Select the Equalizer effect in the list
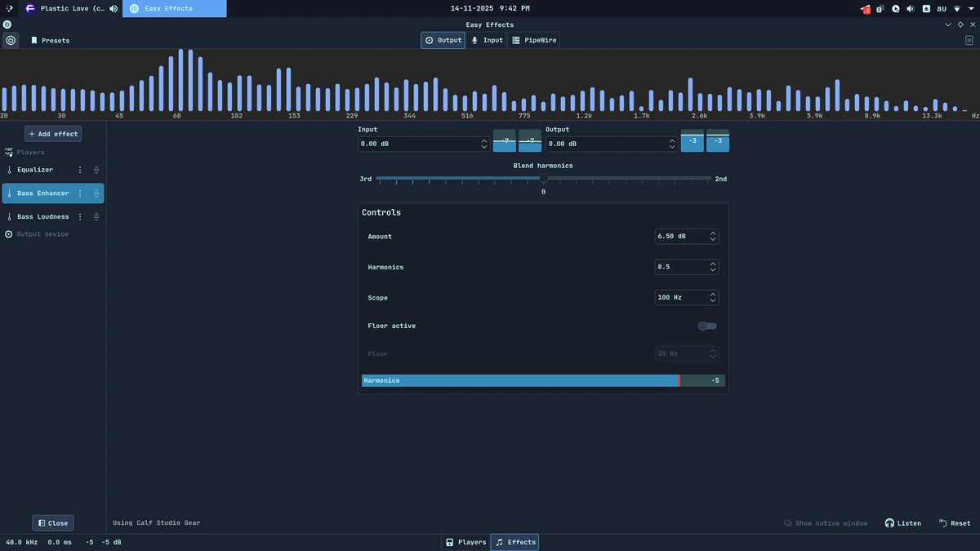 tap(35, 170)
